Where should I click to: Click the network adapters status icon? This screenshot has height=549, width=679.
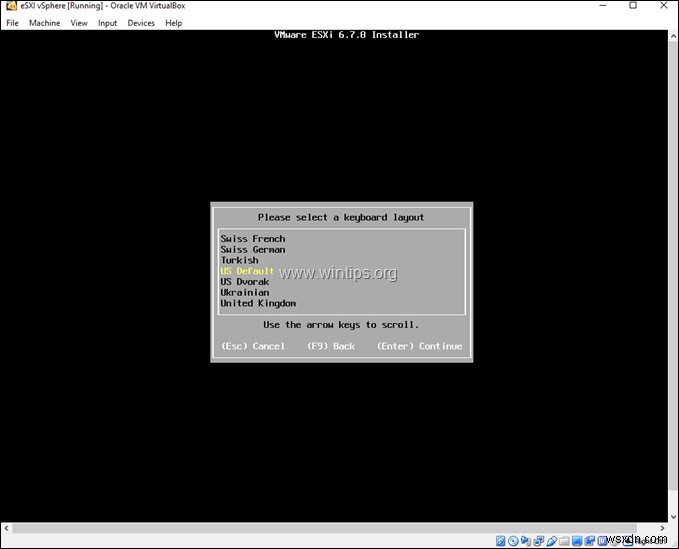pyautogui.click(x=539, y=541)
